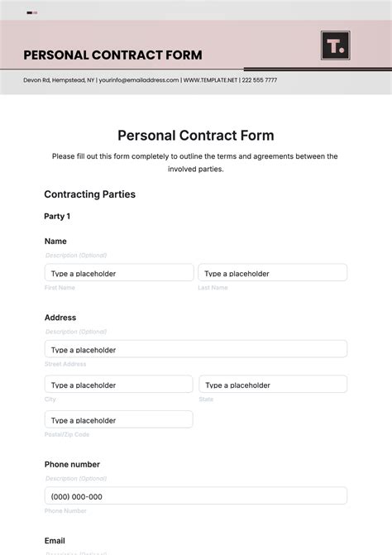Click the dark dash indicator at top-left
Viewport: 392px width, 555px height.
[30, 12]
